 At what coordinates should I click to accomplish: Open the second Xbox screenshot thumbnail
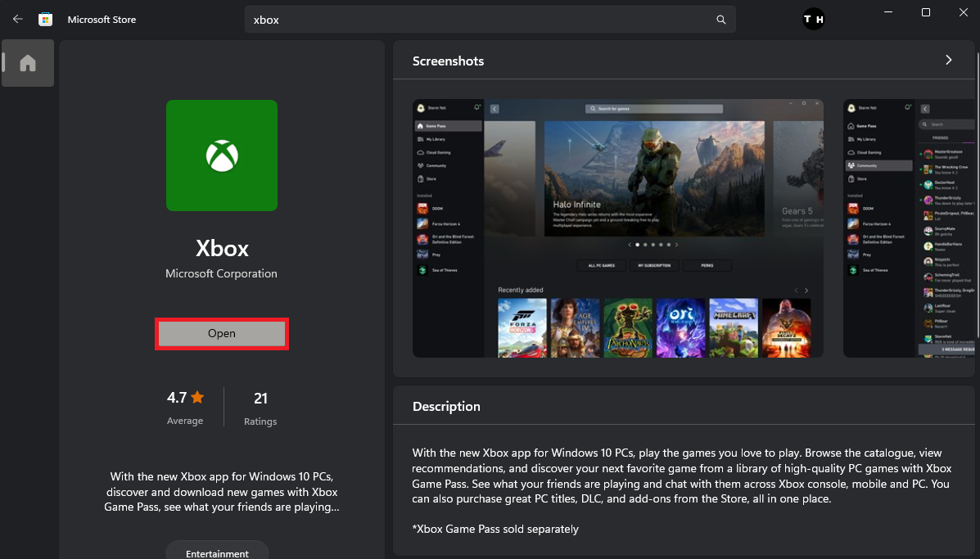909,228
